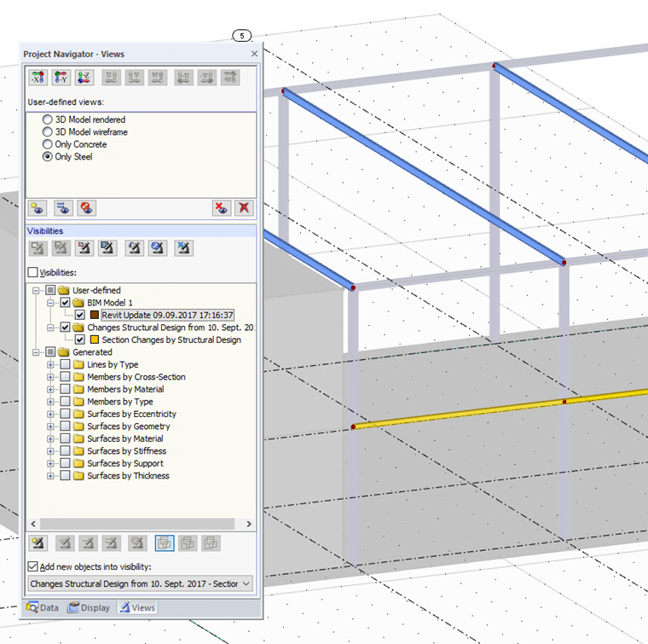Viewport: 648px width, 644px height.
Task: Click the tree's right scroll arrow
Action: (249, 524)
